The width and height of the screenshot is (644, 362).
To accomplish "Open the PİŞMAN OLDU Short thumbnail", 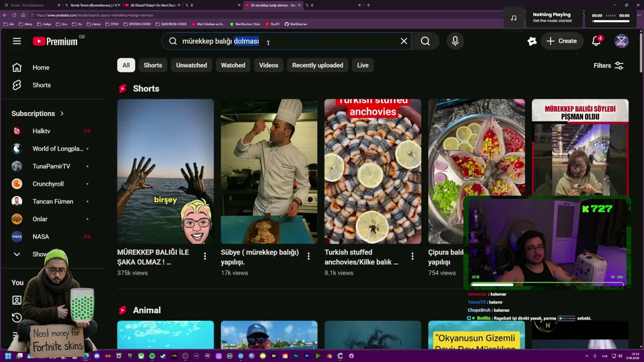I will (x=580, y=147).
